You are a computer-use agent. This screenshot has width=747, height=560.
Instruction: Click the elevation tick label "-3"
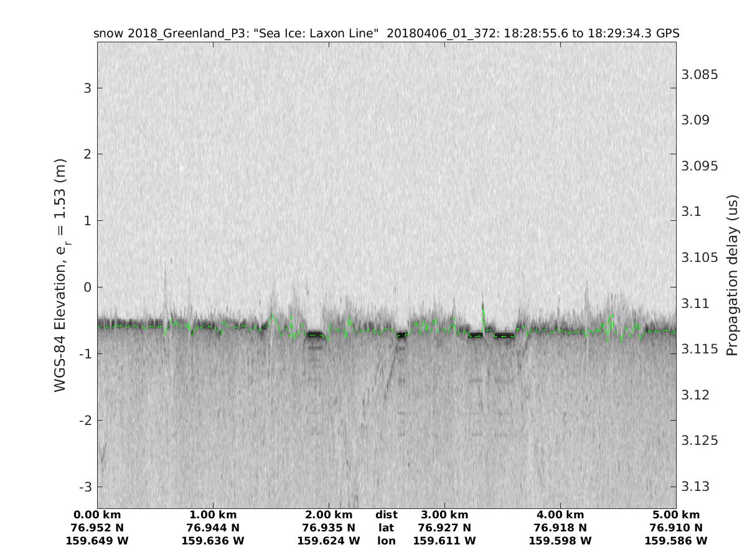click(x=85, y=487)
